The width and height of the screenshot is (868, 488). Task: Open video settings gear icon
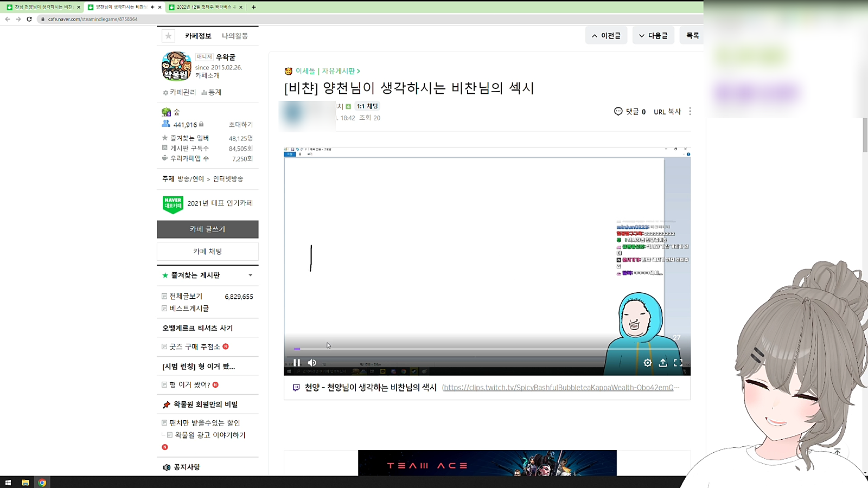(647, 363)
